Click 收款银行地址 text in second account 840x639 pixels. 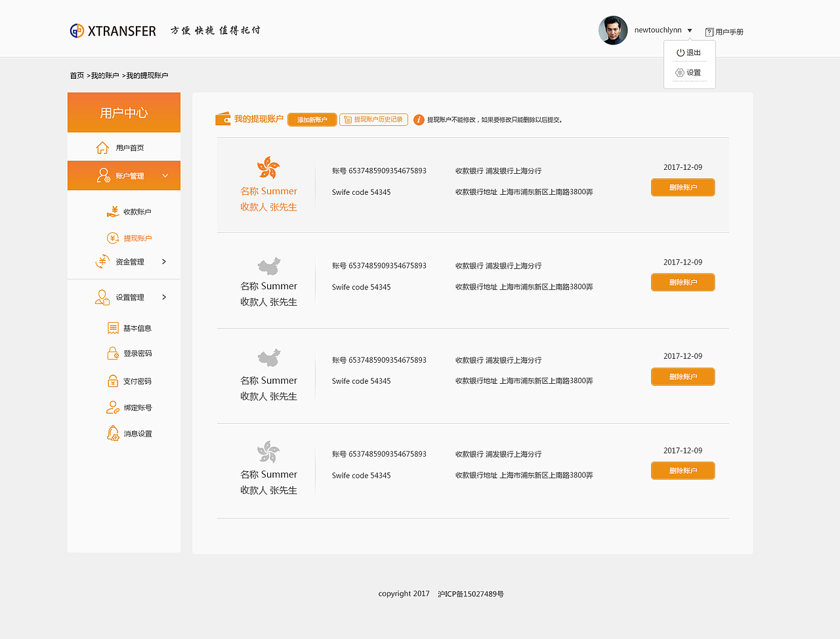click(524, 287)
